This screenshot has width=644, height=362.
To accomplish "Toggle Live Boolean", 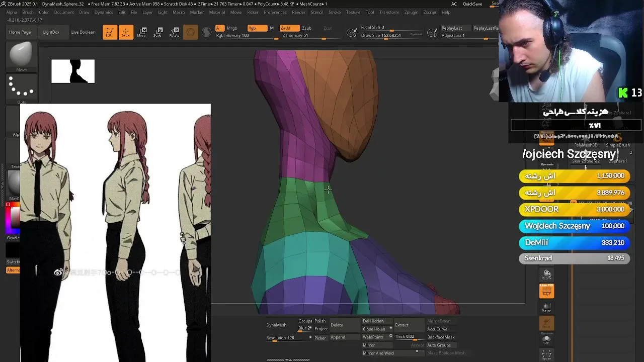I will click(x=83, y=32).
